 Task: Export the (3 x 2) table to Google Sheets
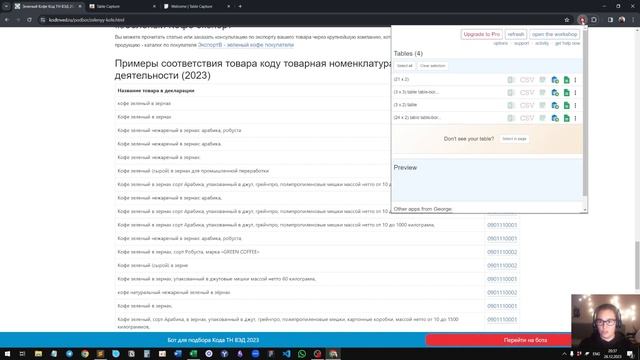pyautogui.click(x=567, y=105)
